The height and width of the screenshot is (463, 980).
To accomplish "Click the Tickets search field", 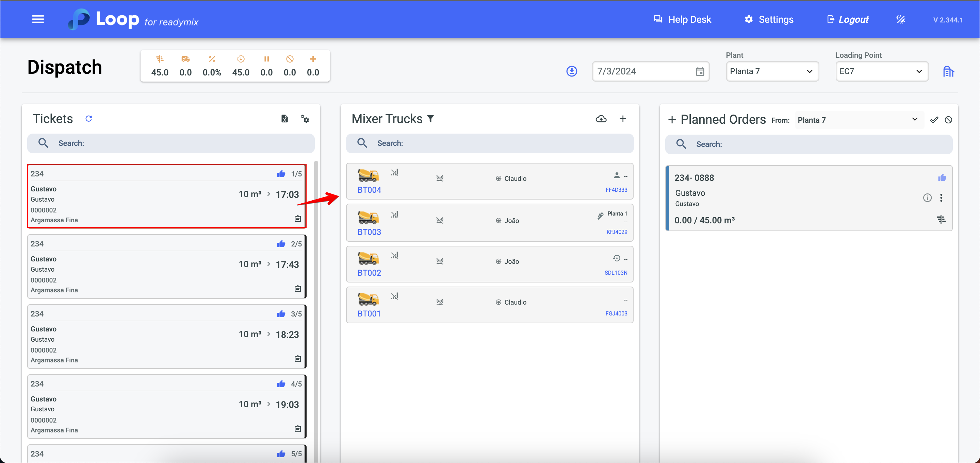I will point(171,143).
